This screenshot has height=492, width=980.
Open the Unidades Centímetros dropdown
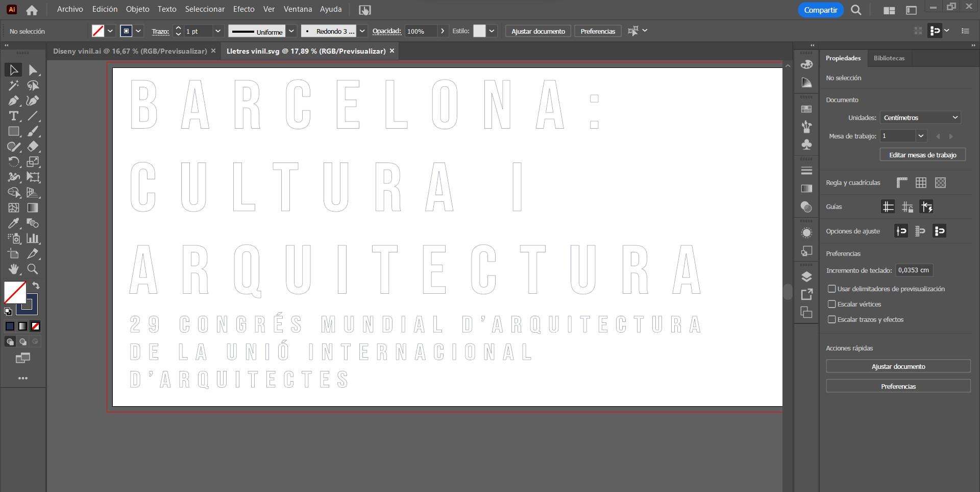[x=920, y=118]
